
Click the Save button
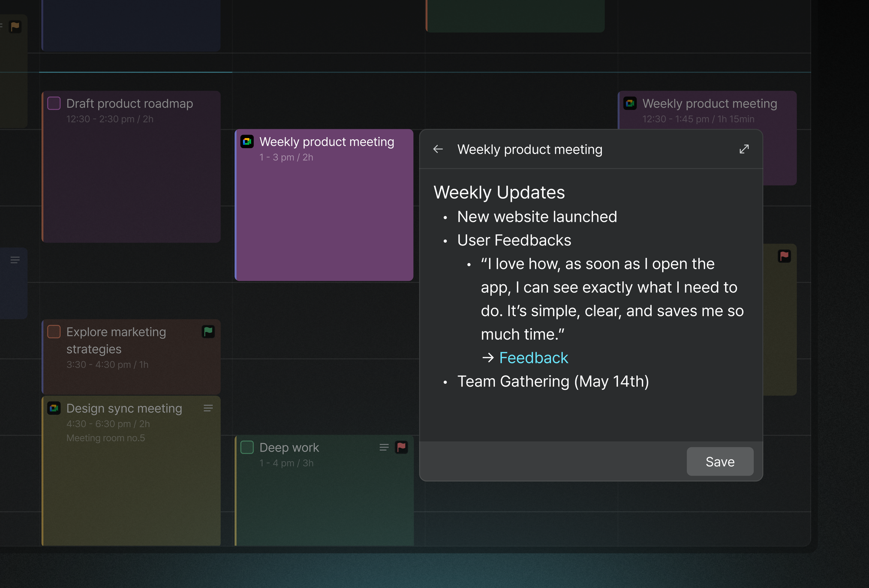coord(720,462)
